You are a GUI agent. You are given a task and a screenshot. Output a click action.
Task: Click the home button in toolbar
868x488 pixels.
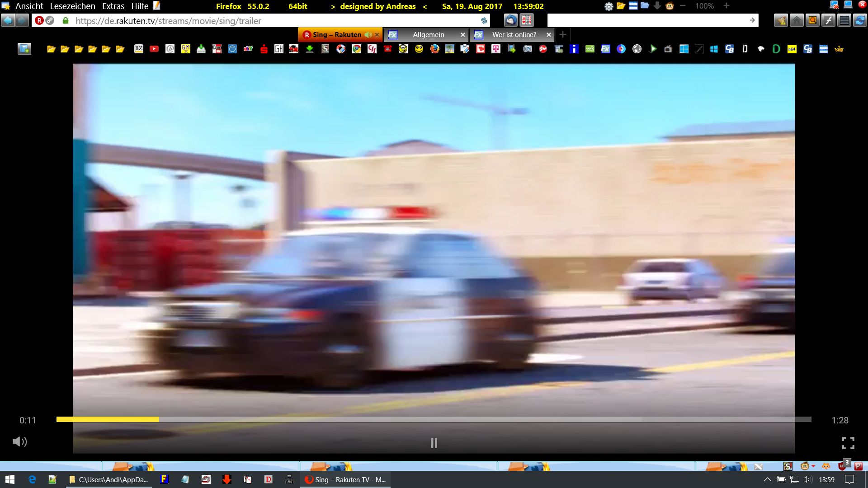pyautogui.click(x=797, y=20)
